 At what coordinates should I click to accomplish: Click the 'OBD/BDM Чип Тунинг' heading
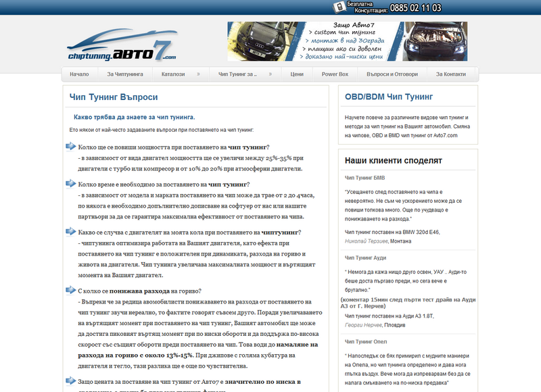click(389, 97)
